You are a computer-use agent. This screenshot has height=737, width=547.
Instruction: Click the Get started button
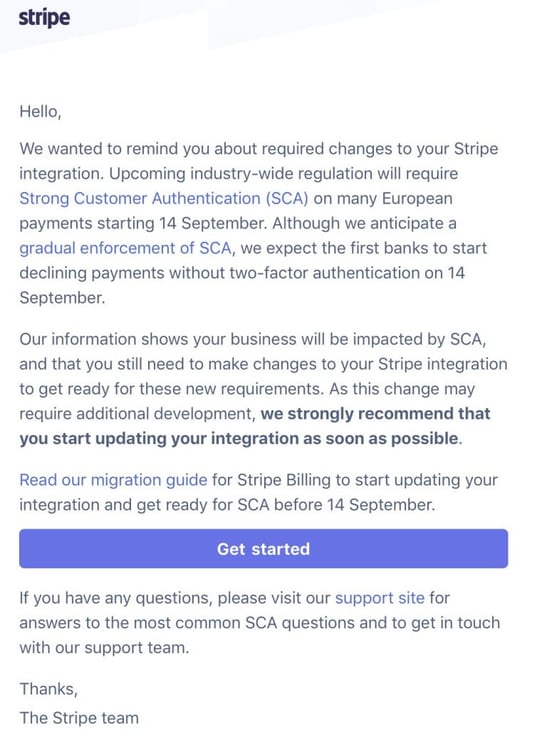coord(264,549)
